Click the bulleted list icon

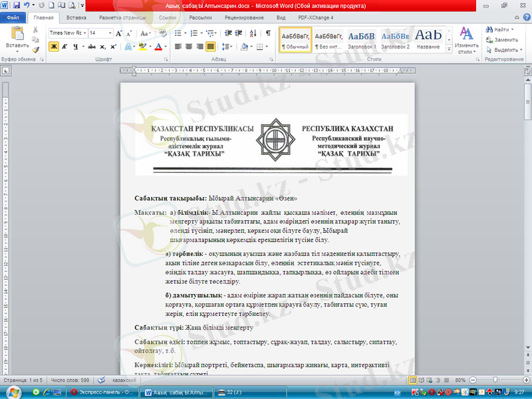click(180, 33)
